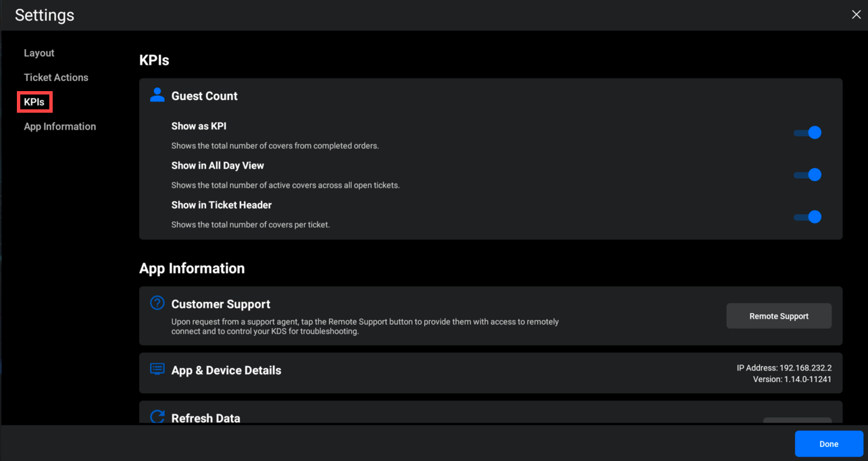Click the Show in Ticket Header label
This screenshot has height=461, width=868.
[x=222, y=205]
